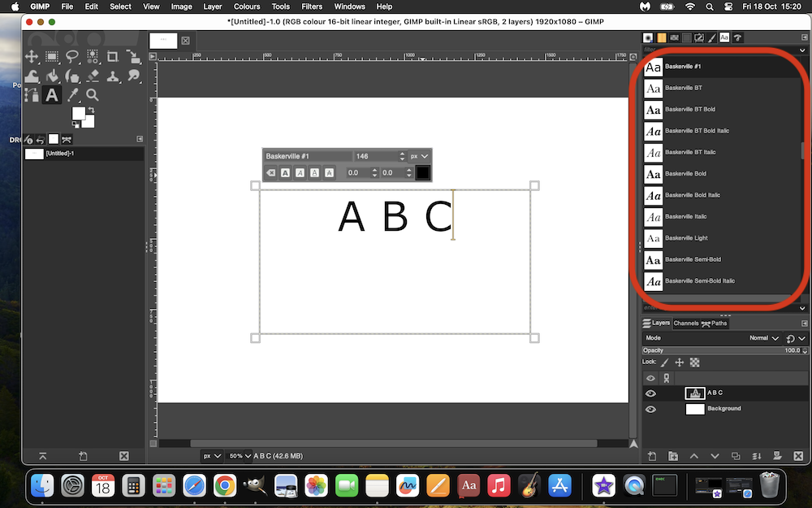812x508 pixels.
Task: Toggle bold in the text toolbar
Action: 285,172
